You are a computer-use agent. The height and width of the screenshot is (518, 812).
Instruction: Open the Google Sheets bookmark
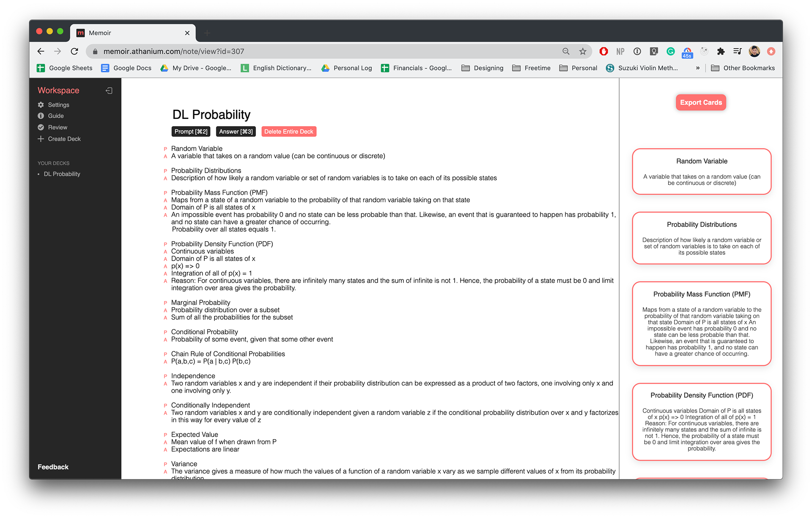pos(65,68)
